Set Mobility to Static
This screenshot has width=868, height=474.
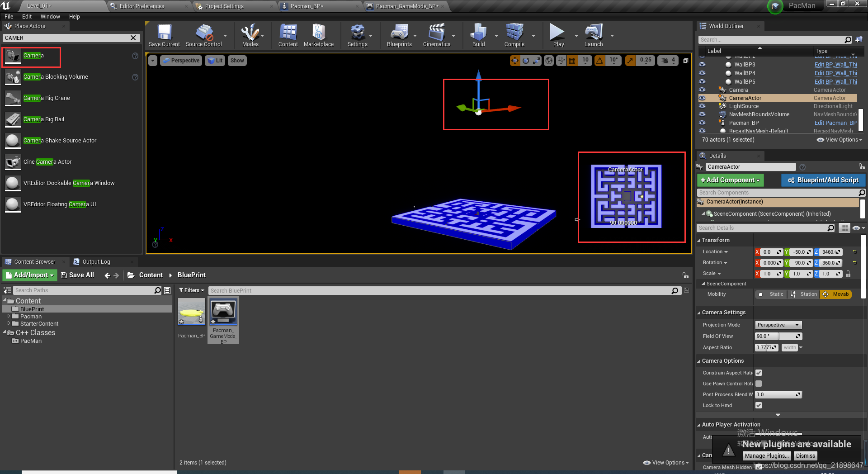771,294
